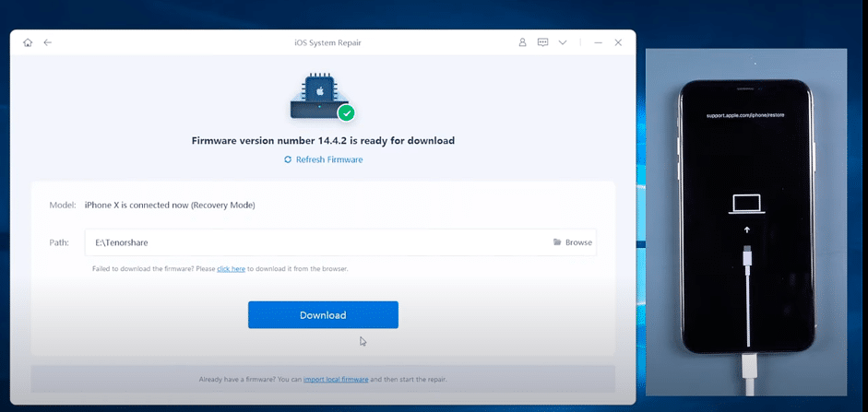Open the 'import local firmware' link
The image size is (868, 412).
click(x=337, y=379)
